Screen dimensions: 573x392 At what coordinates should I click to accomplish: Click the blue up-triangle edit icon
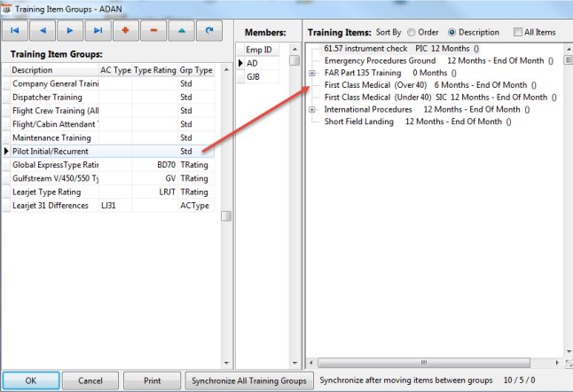(x=181, y=31)
